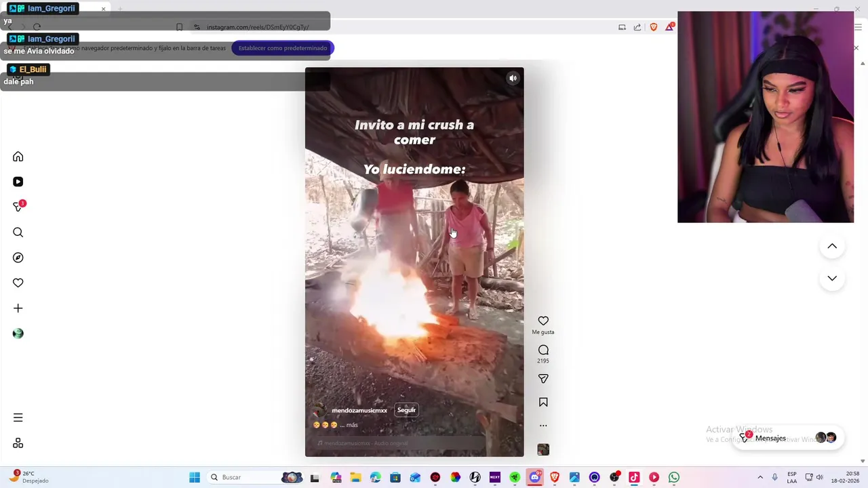Like the reel with Me gusta heart
This screenshot has width=868, height=488.
[x=543, y=321]
